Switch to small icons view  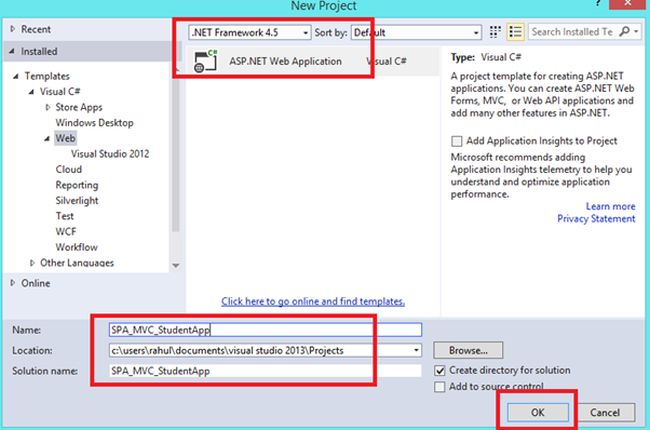(x=495, y=32)
